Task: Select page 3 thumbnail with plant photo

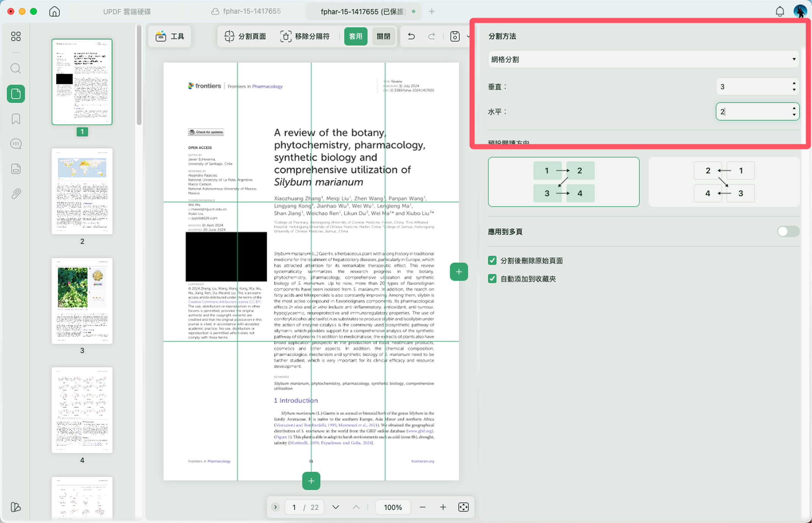Action: click(x=82, y=301)
